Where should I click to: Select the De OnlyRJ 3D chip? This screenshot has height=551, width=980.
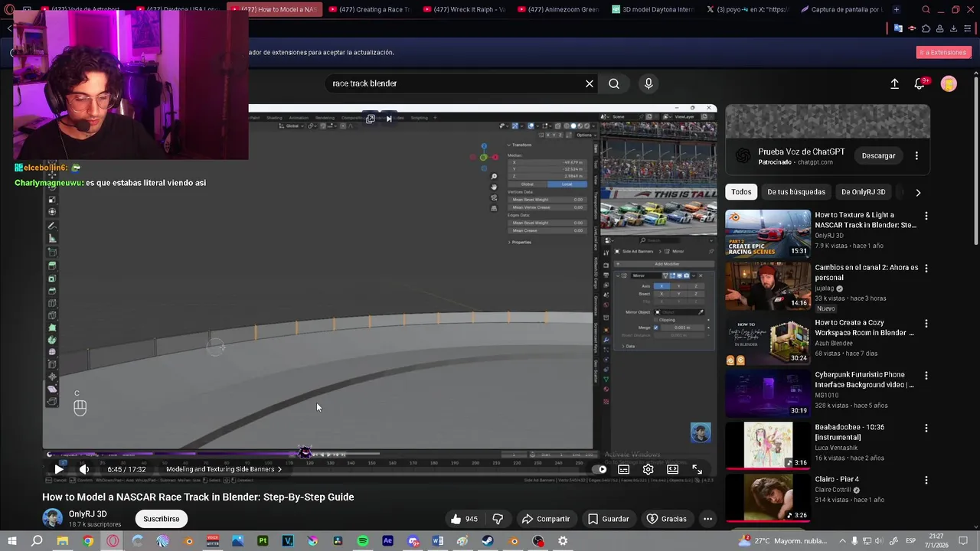[863, 192]
